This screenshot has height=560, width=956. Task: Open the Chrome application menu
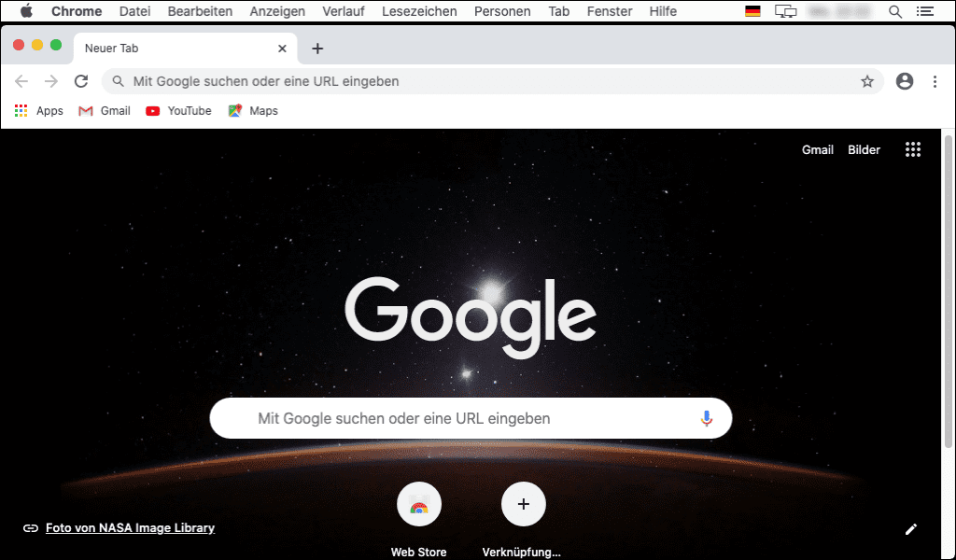coord(77,11)
